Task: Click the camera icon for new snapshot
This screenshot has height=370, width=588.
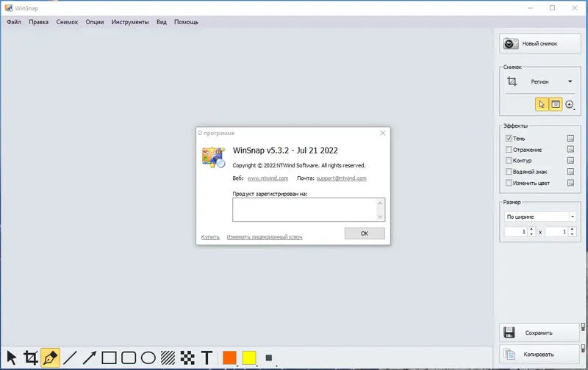Action: tap(510, 43)
